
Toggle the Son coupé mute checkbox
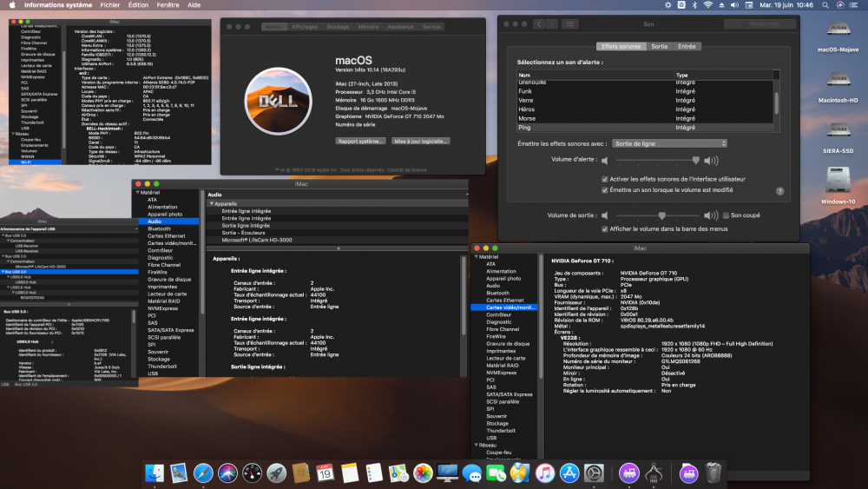727,215
